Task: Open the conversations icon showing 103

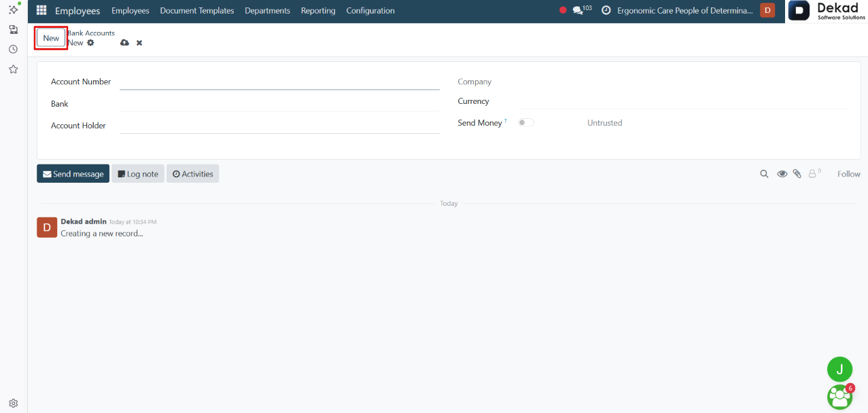Action: point(582,10)
